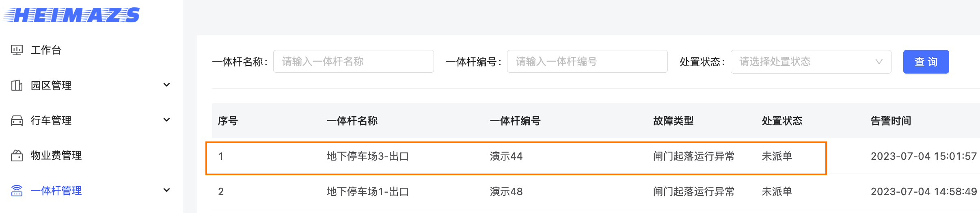The image size is (980, 213).
Task: Open the 工作台 monitor icon
Action: coord(17,50)
